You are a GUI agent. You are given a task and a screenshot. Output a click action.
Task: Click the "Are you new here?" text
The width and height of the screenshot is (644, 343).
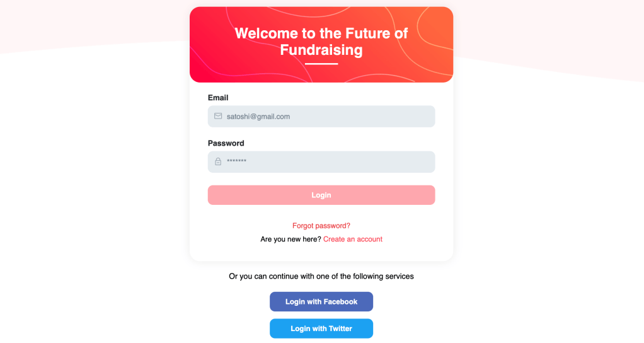pyautogui.click(x=290, y=240)
